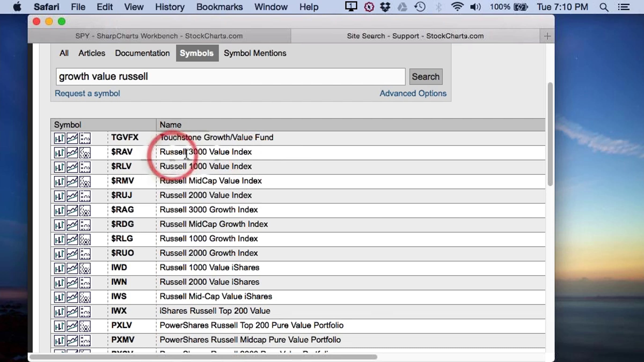Open the point & figure icon for PXMV
This screenshot has height=362, width=644.
coord(85,341)
